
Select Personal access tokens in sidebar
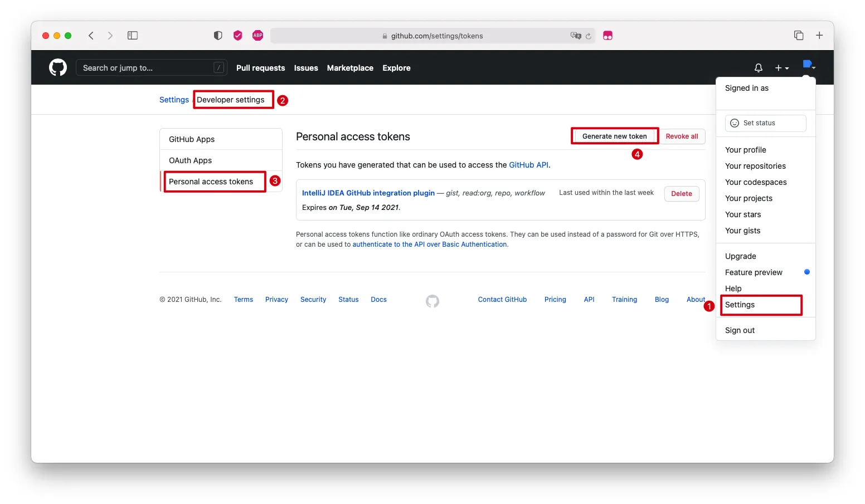211,182
